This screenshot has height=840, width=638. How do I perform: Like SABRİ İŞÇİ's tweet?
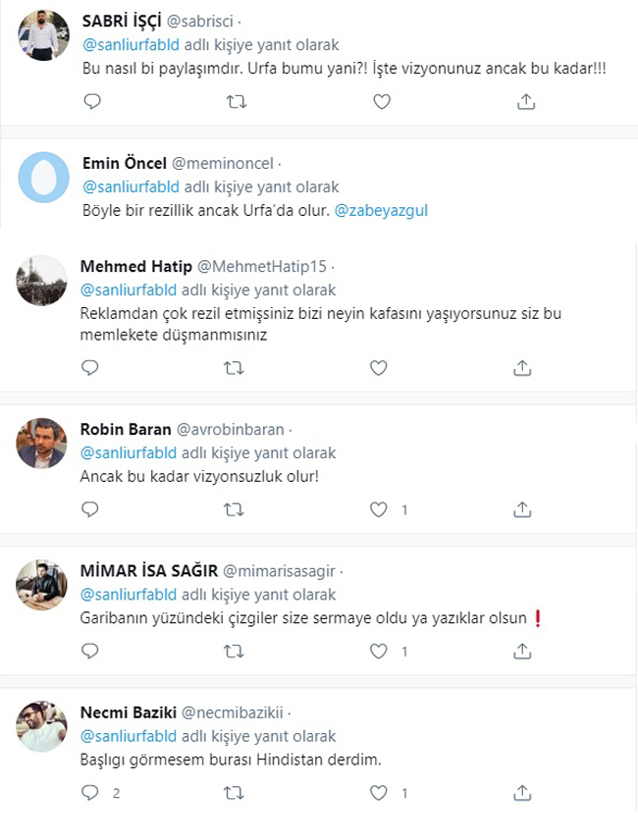(x=380, y=101)
